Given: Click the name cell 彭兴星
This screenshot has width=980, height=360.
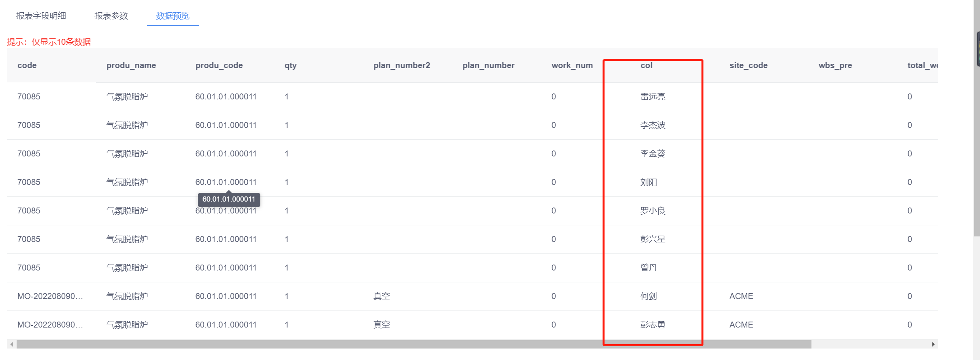Looking at the screenshot, I should tap(653, 239).
